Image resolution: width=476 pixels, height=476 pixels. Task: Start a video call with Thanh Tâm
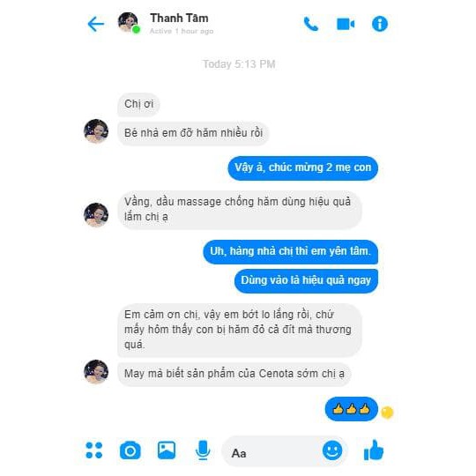[346, 24]
